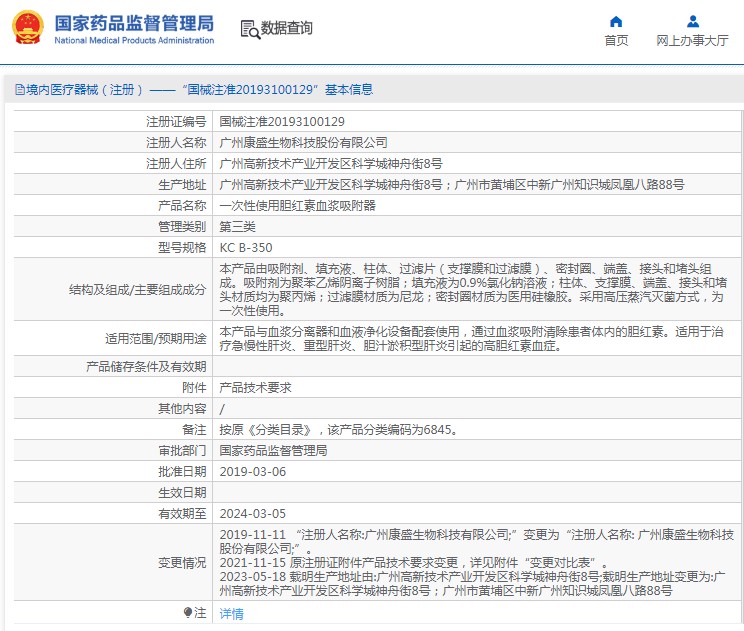Click the 其他内容 row label
744x631 pixels.
pyautogui.click(x=182, y=408)
